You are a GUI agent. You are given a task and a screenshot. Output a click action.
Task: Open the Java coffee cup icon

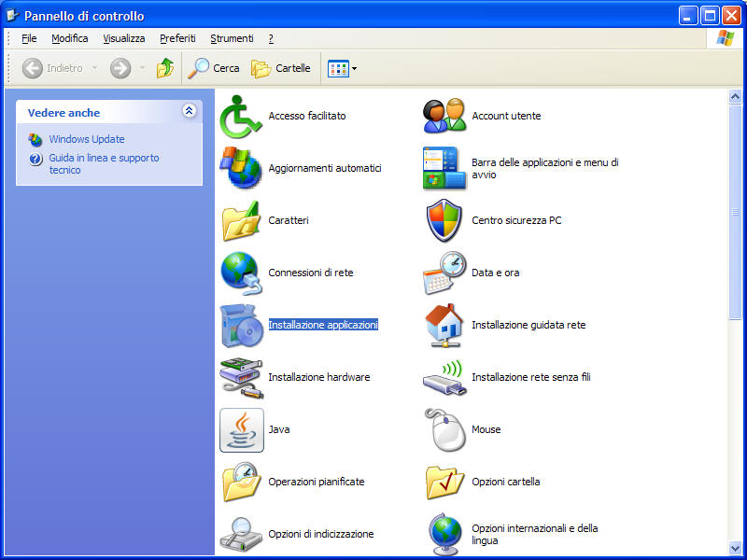tap(241, 429)
